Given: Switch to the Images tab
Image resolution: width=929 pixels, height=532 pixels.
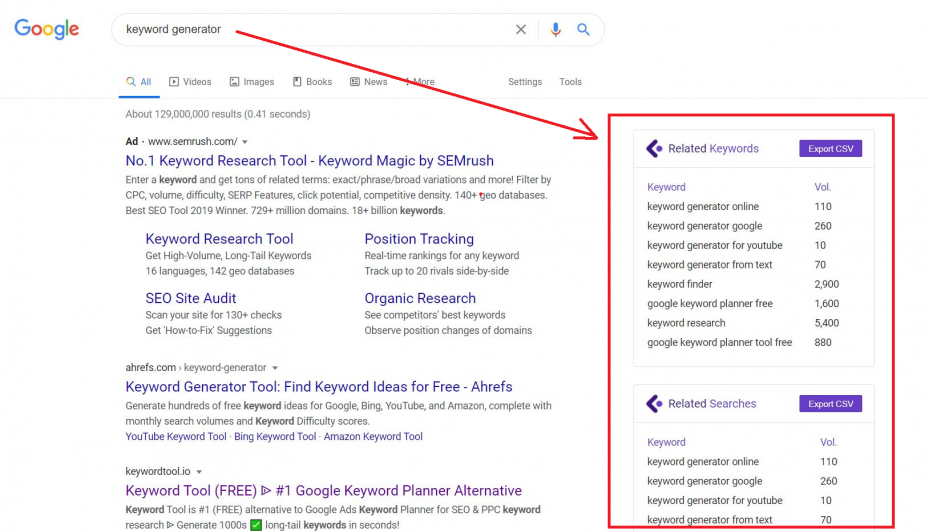Looking at the screenshot, I should (252, 82).
